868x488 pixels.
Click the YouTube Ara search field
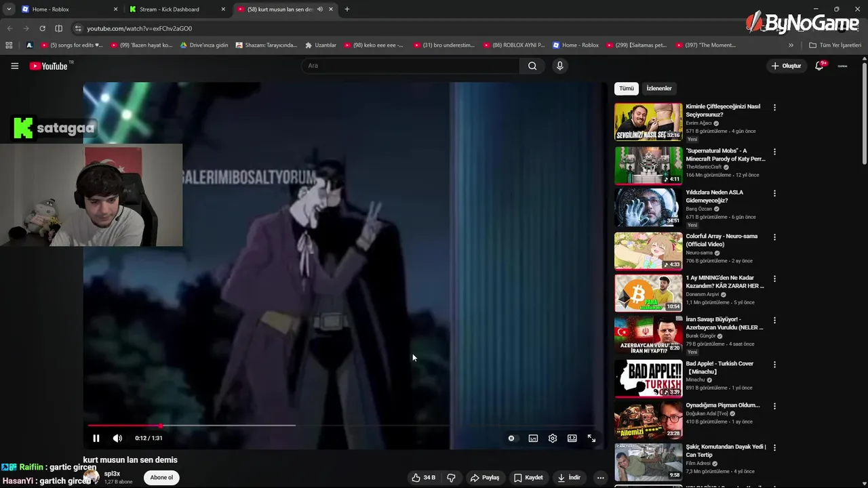[410, 66]
